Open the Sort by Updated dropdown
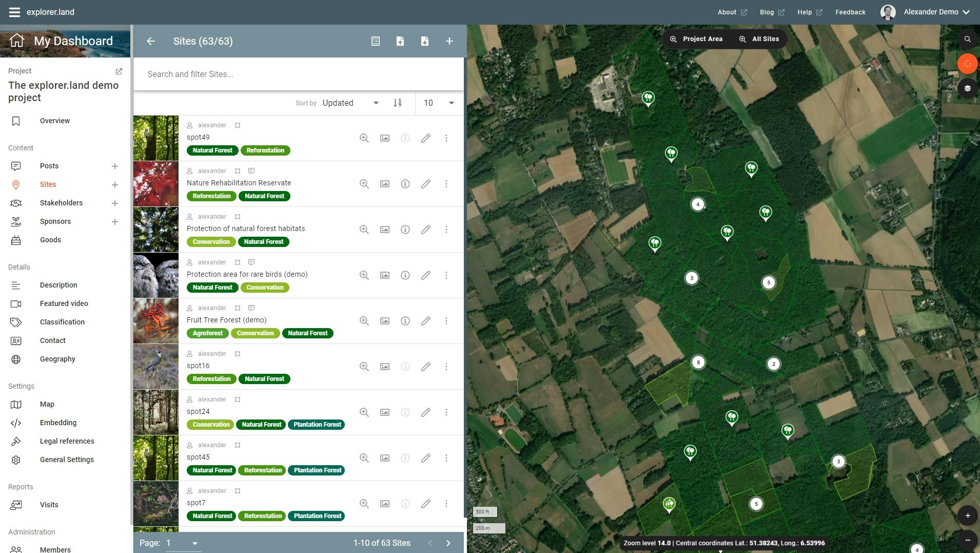This screenshot has width=980, height=553. 350,103
